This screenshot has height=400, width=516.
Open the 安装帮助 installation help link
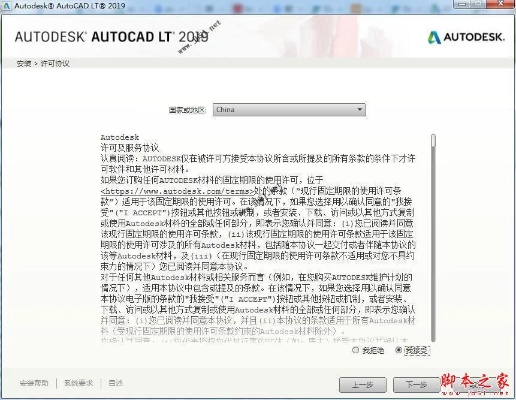(34, 383)
